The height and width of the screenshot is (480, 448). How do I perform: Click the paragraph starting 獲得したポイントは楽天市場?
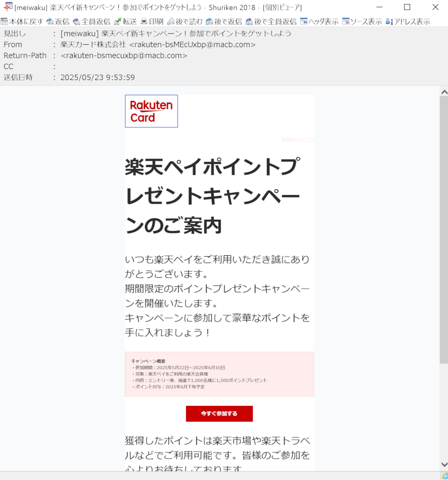click(218, 453)
